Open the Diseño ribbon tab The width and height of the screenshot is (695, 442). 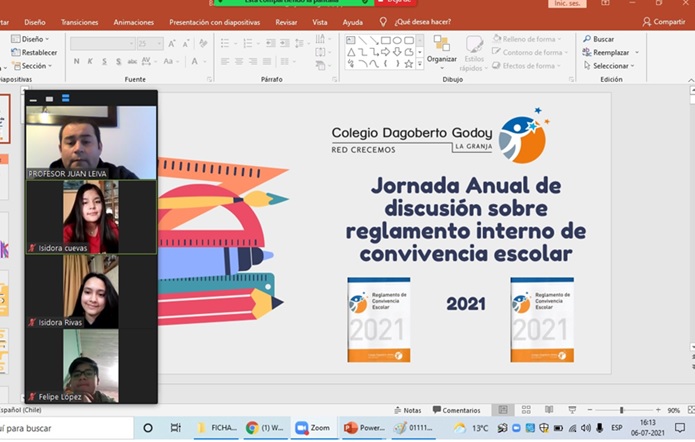[35, 22]
